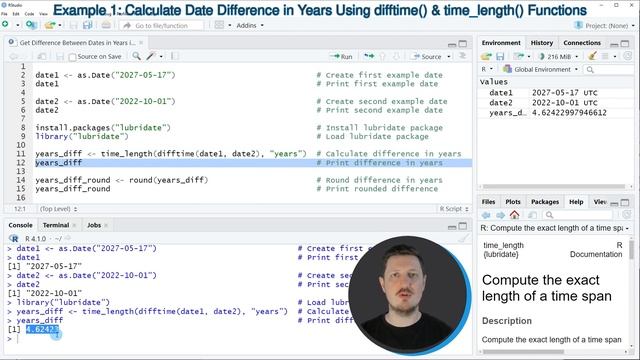Open the Source options dropdown arrow

click(x=449, y=56)
